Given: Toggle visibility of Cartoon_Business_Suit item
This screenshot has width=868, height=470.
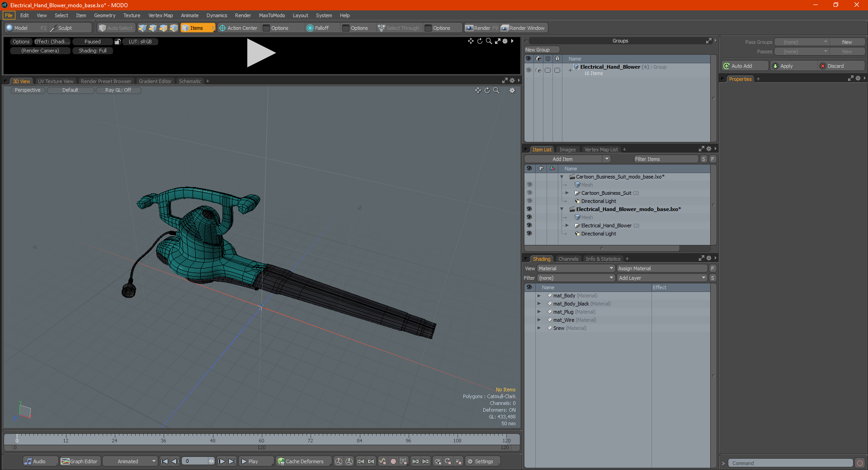Looking at the screenshot, I should click(529, 193).
